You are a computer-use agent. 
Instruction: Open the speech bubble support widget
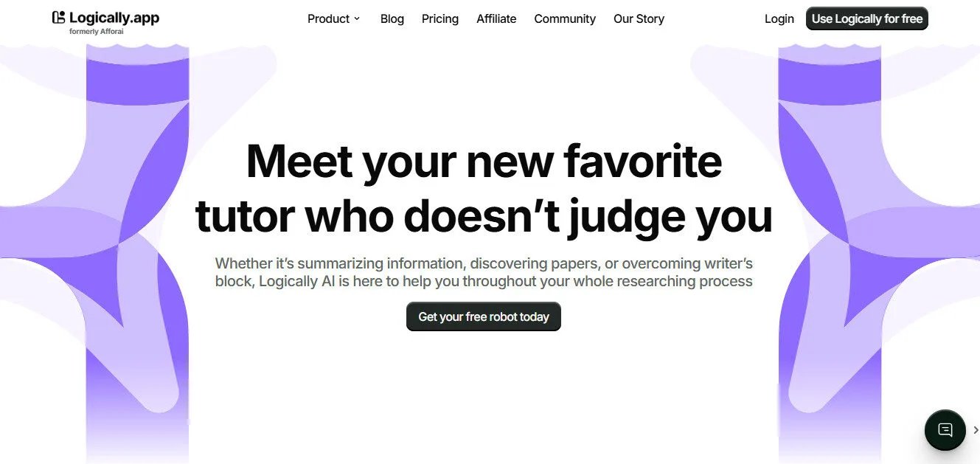pyautogui.click(x=945, y=430)
